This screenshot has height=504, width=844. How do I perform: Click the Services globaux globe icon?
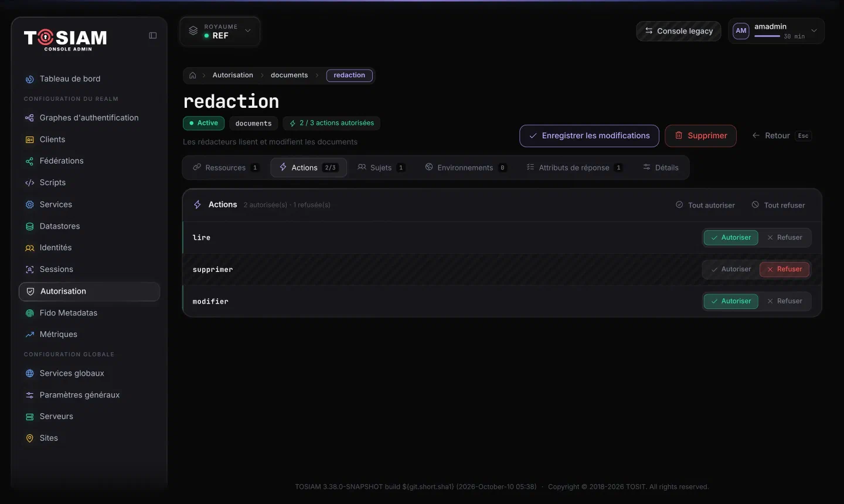(30, 373)
